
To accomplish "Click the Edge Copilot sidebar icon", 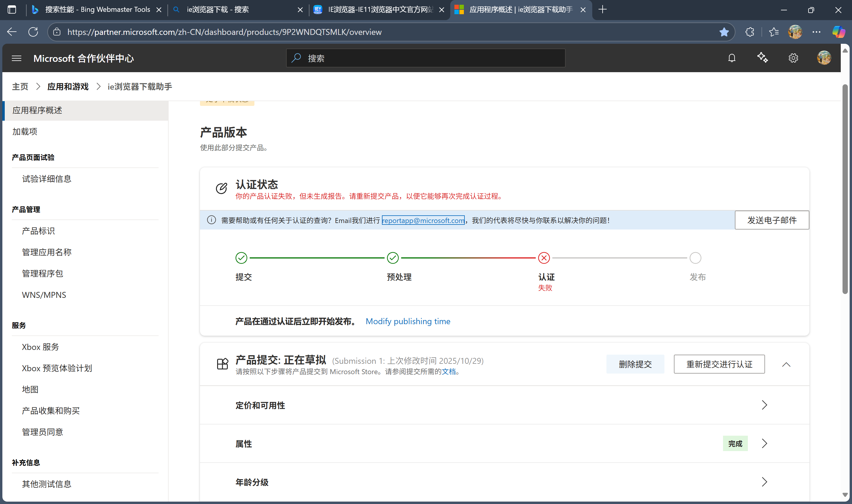I will click(839, 32).
